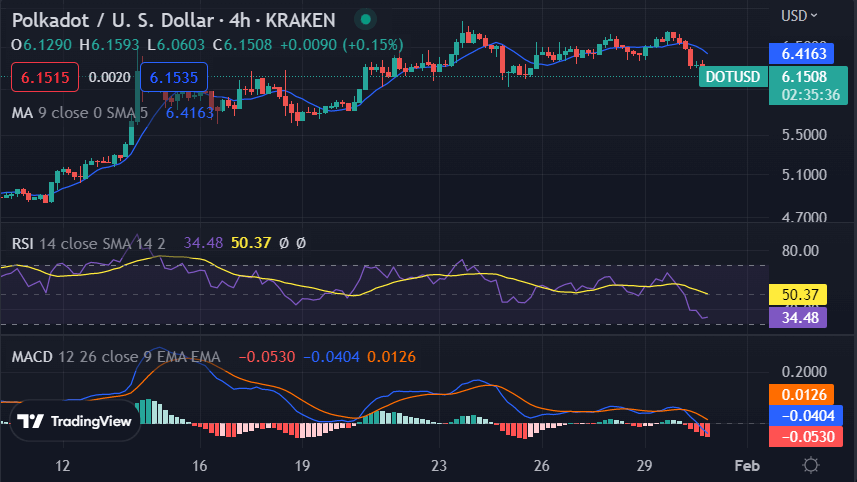Viewport: 857px width, 482px height.
Task: Open the USD currency dropdown
Action: click(799, 16)
